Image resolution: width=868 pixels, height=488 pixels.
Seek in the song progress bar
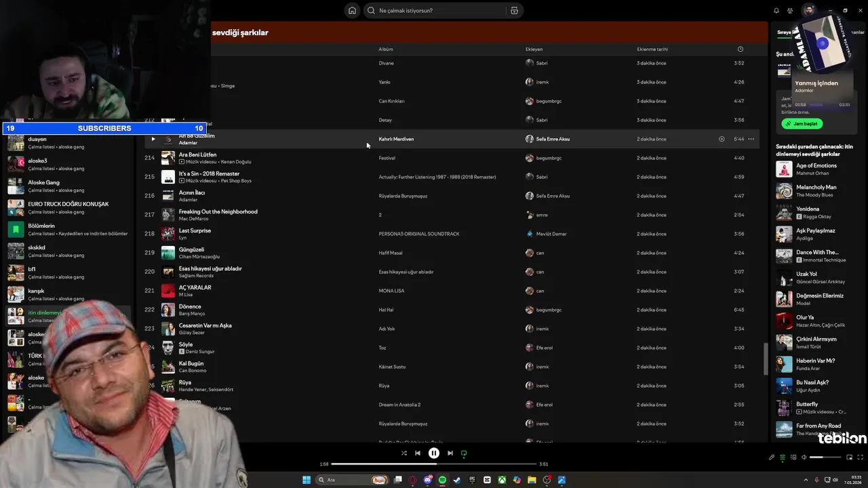pyautogui.click(x=434, y=464)
